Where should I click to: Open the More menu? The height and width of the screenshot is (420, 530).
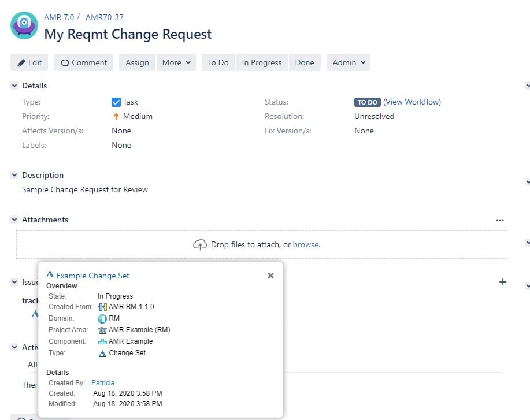click(x=176, y=62)
